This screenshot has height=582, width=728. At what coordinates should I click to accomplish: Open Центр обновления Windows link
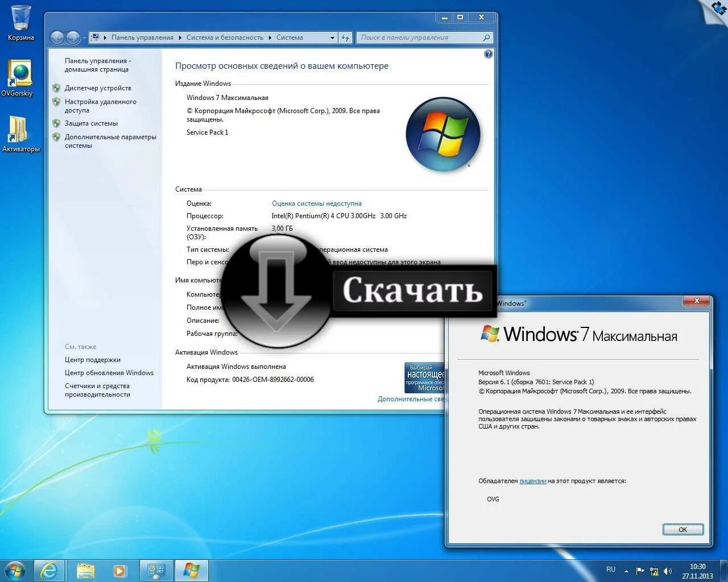[109, 373]
